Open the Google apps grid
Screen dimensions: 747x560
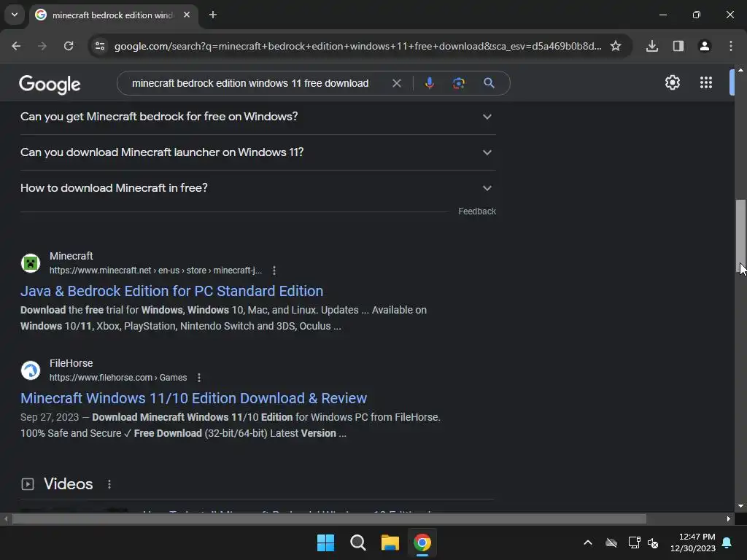coord(706,83)
